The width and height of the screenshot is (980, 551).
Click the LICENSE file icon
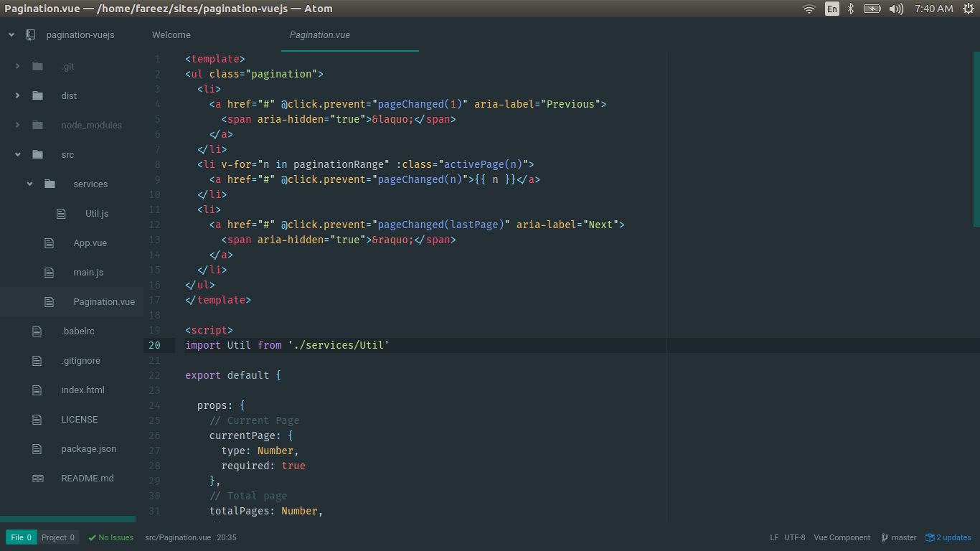(x=37, y=419)
